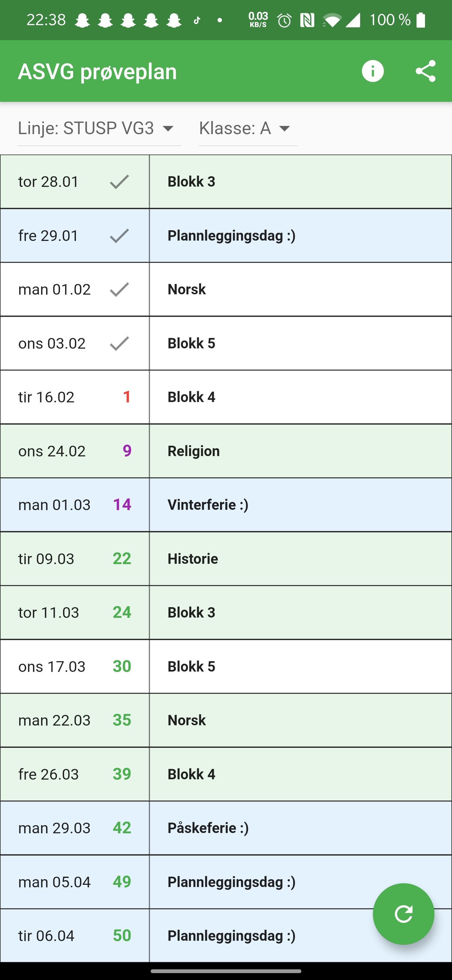Toggle the done mark for Blokk 5 on ons 03.02

tap(119, 343)
